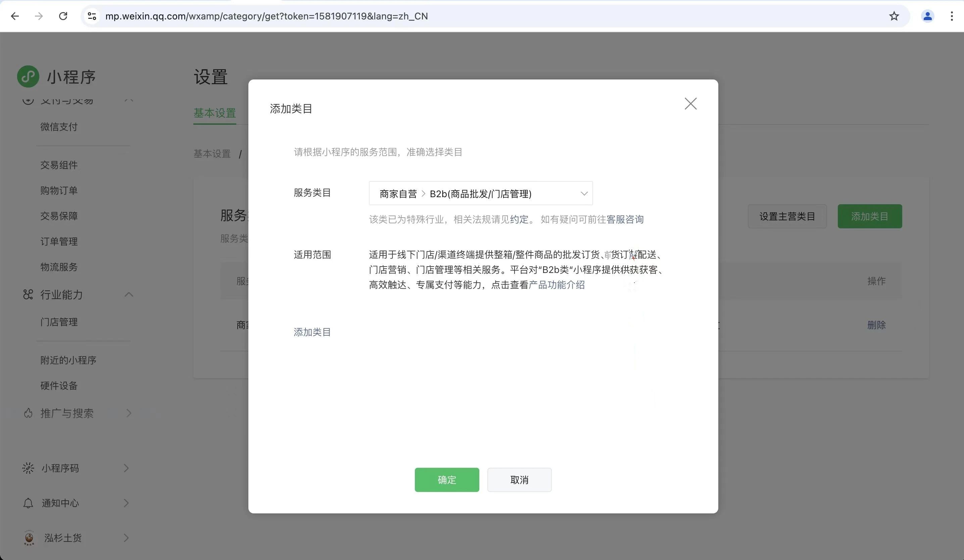Select 门店管理 in the sidebar
Image resolution: width=964 pixels, height=560 pixels.
[x=59, y=322]
